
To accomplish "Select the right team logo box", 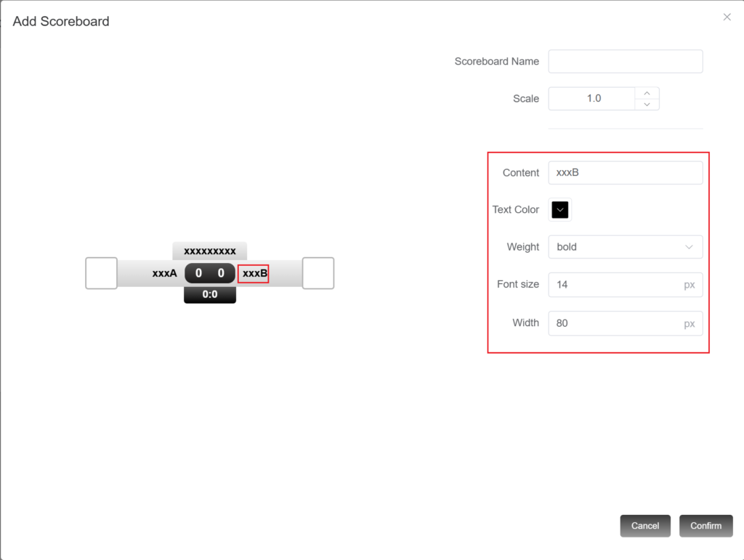I will (x=318, y=273).
